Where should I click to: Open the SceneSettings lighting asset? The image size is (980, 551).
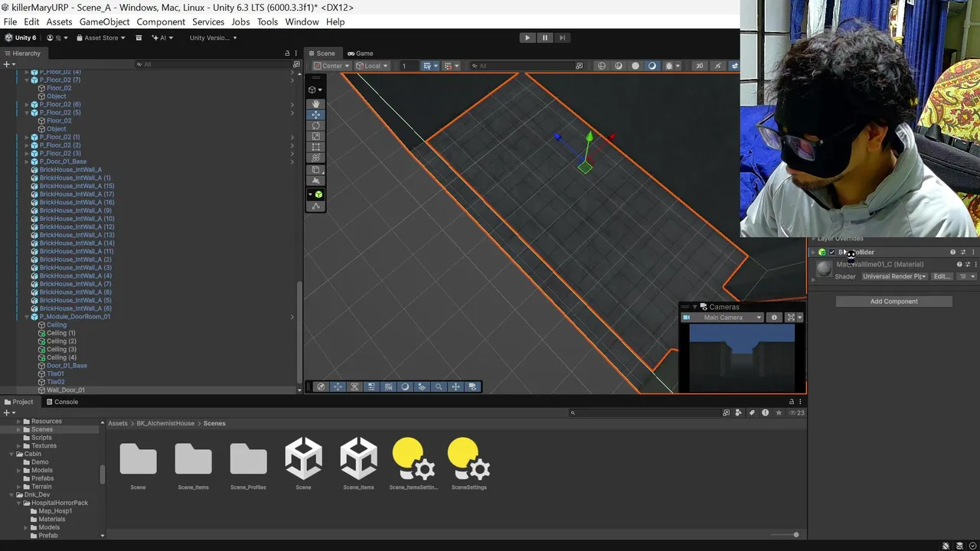click(469, 463)
